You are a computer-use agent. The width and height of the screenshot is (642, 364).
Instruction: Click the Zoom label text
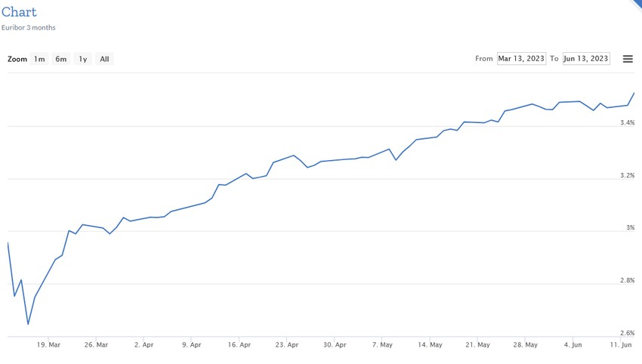click(x=17, y=59)
